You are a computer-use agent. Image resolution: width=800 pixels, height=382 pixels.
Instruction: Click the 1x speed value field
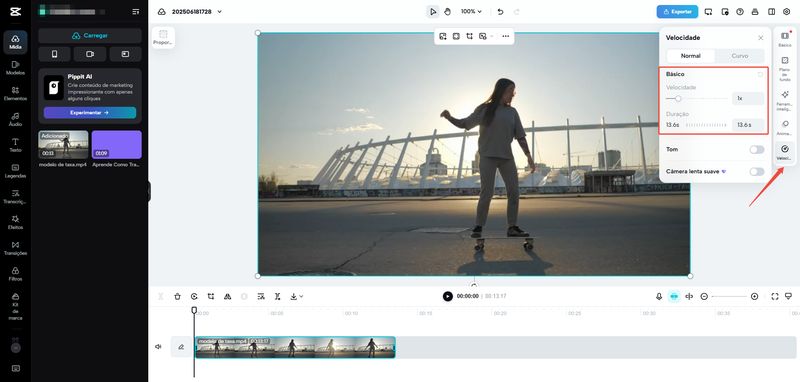748,98
